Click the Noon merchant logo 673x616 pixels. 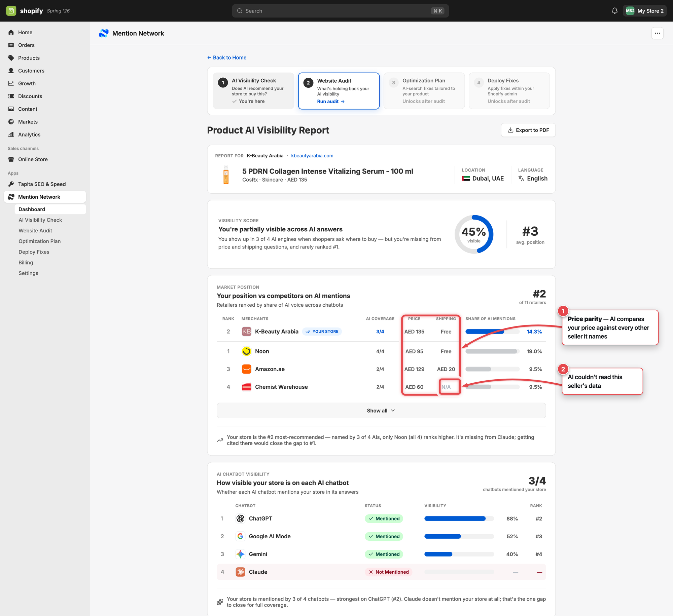pyautogui.click(x=246, y=351)
